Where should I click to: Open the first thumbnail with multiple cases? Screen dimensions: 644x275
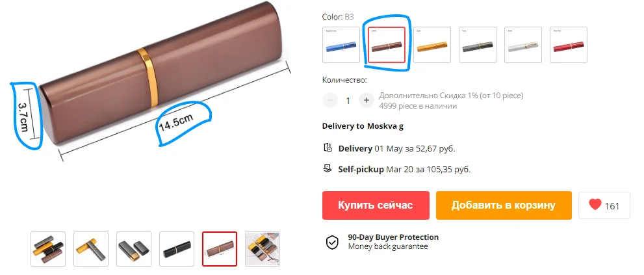coord(48,249)
